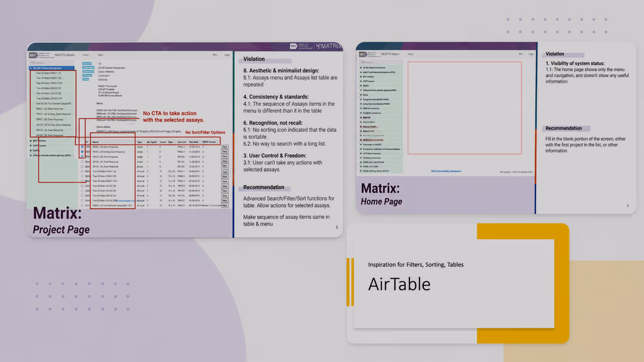Click the Filter projects field on the Project Page
The width and height of the screenshot is (644, 362).
pos(52,63)
